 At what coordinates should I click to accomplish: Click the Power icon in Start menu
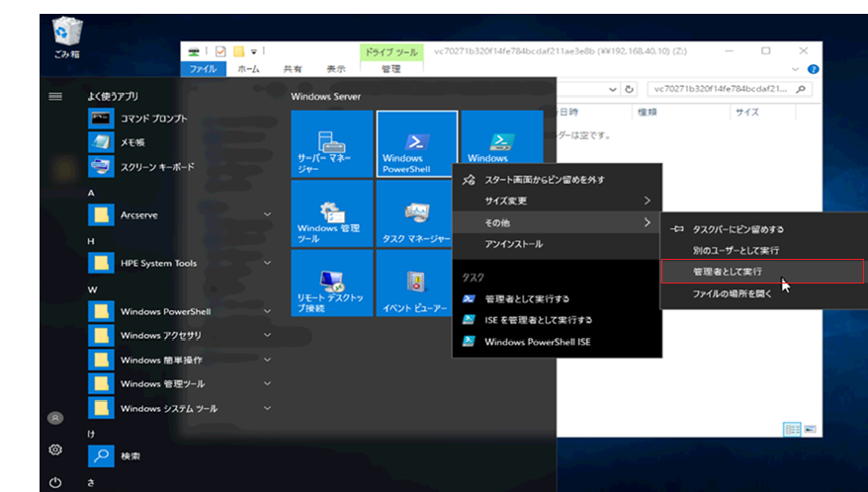click(x=55, y=482)
